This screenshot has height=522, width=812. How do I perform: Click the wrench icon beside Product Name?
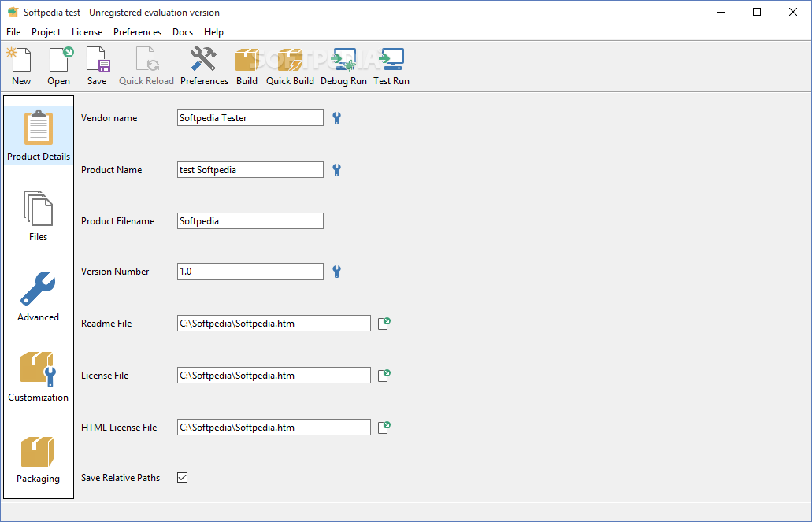[x=336, y=170]
